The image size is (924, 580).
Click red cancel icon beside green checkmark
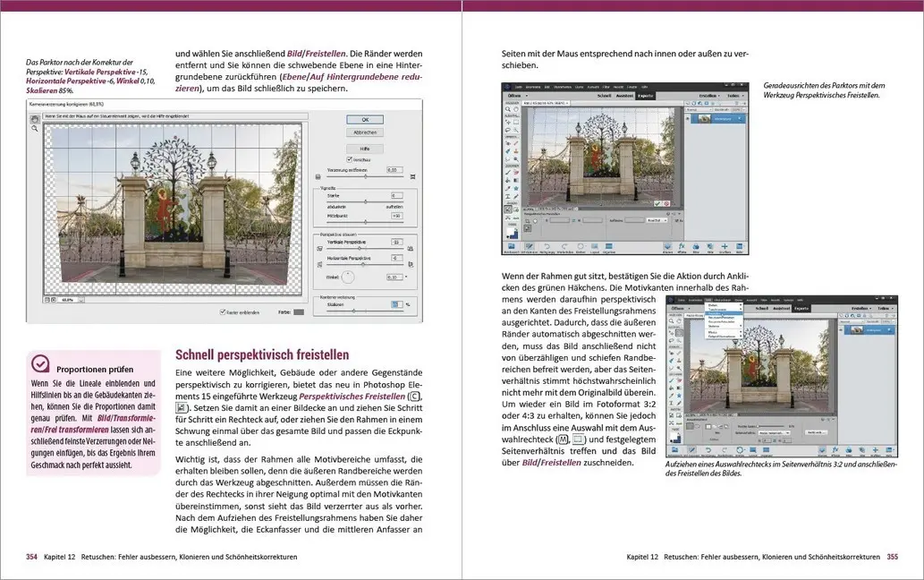pyautogui.click(x=666, y=204)
